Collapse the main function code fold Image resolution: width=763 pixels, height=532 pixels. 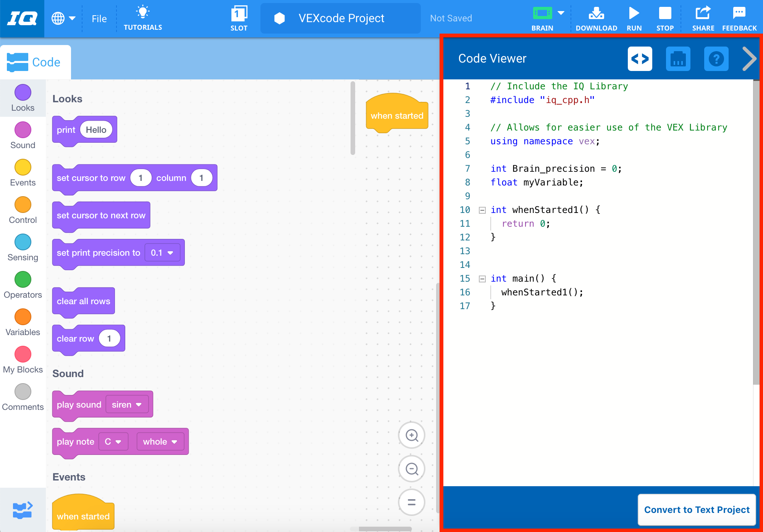coord(482,279)
